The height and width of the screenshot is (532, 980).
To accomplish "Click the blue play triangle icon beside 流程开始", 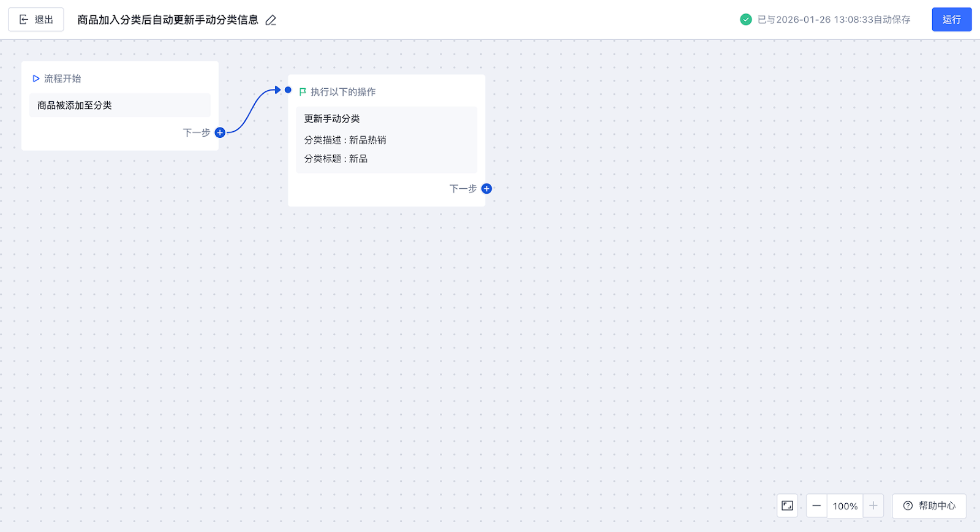I will click(x=36, y=78).
